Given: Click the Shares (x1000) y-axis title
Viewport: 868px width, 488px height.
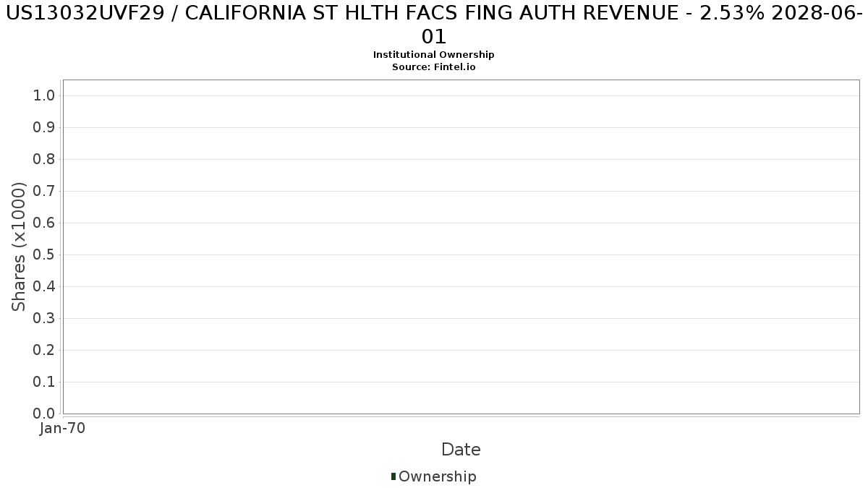Looking at the screenshot, I should coord(19,247).
